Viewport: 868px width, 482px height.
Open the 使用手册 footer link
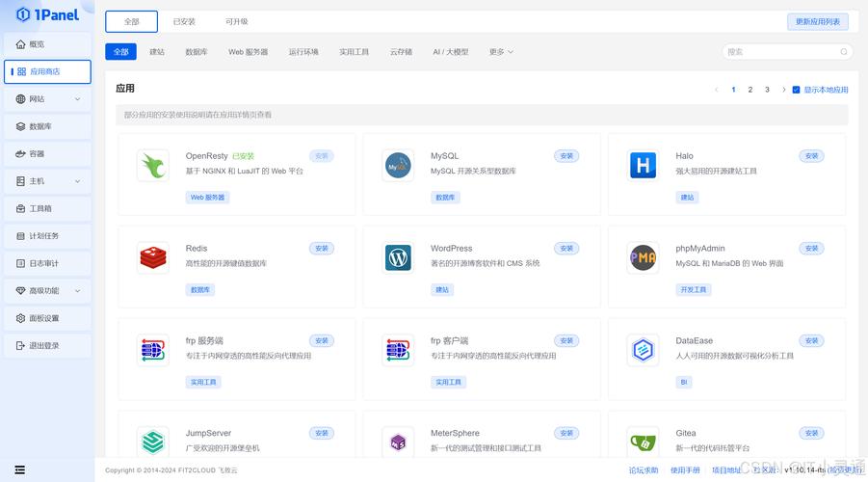pos(685,470)
